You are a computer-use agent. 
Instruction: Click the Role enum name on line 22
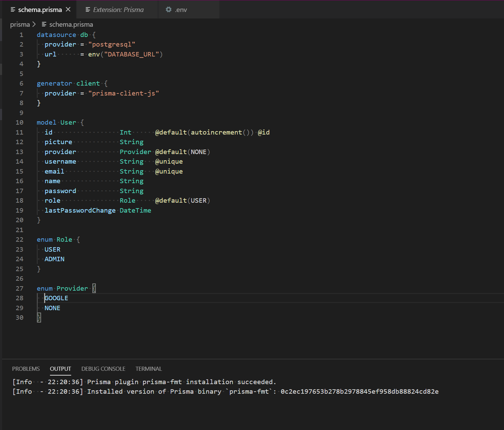coord(64,239)
